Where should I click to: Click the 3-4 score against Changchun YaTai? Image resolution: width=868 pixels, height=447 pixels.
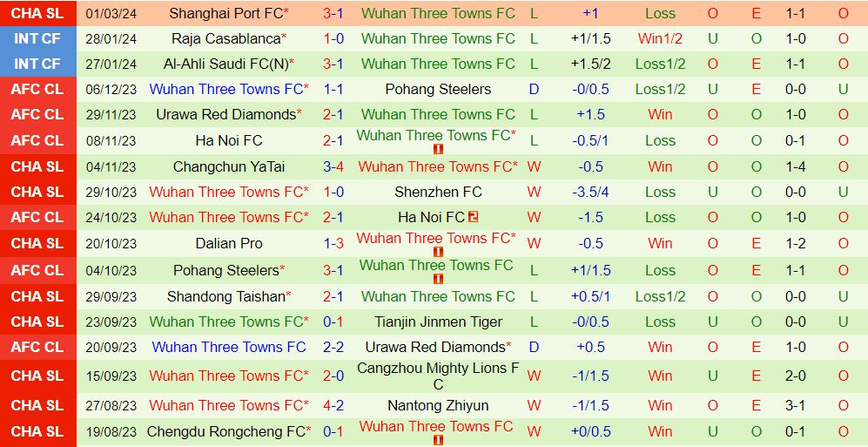(x=333, y=166)
